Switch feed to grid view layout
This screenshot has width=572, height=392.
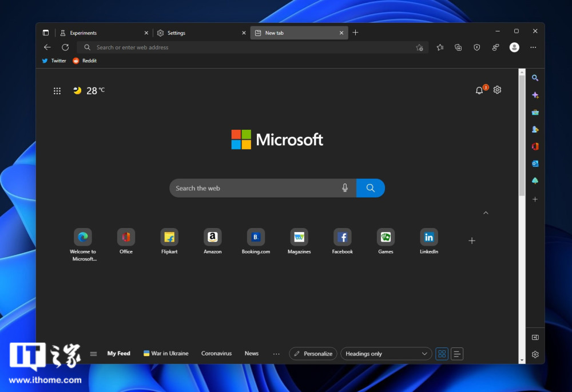[442, 354]
